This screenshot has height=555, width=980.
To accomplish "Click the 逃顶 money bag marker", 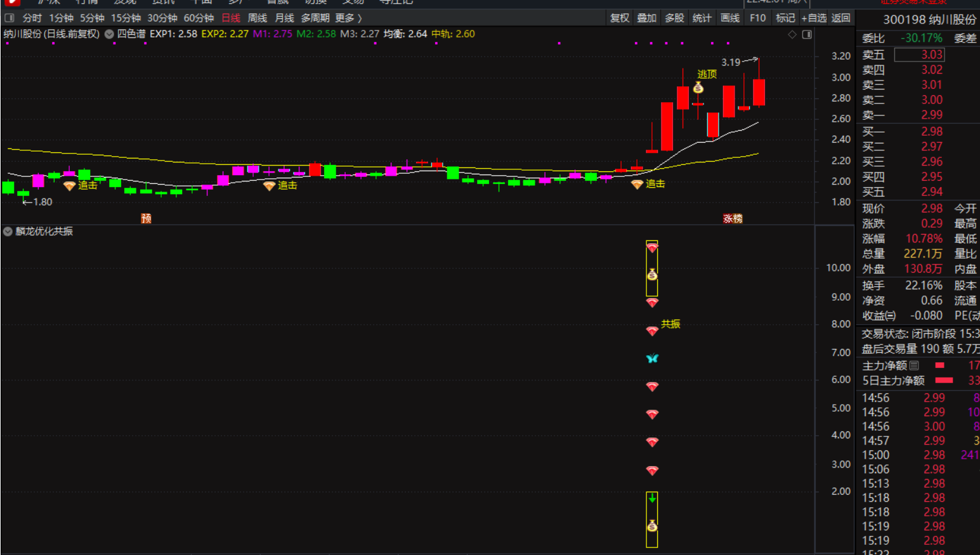I will click(698, 88).
